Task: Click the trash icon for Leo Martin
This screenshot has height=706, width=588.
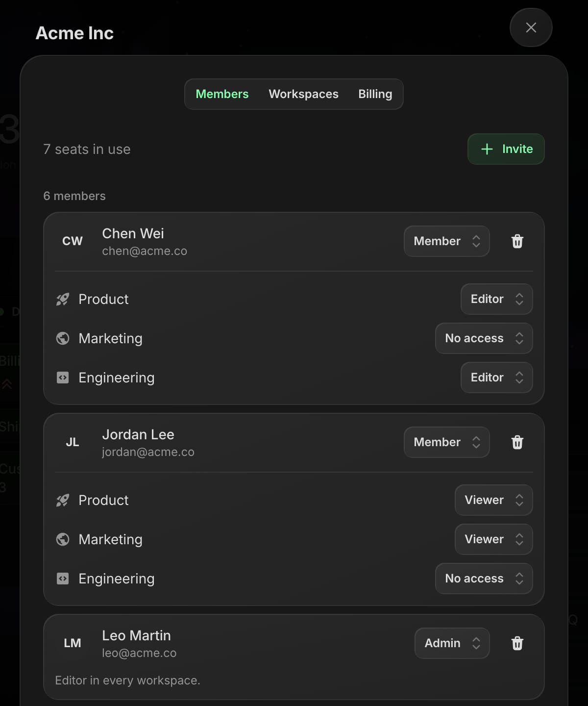Action: tap(517, 643)
